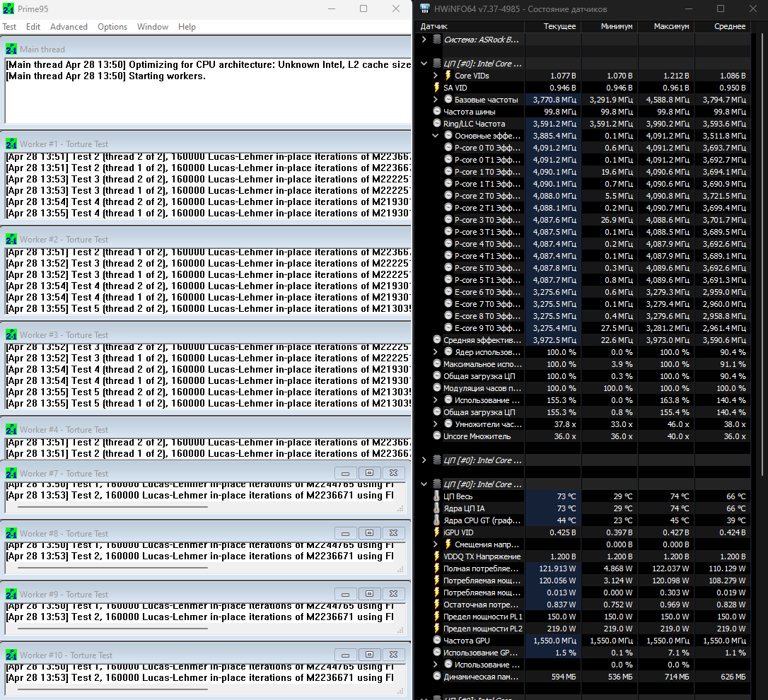
Task: Open the Help menu in Prime95
Action: click(x=187, y=27)
